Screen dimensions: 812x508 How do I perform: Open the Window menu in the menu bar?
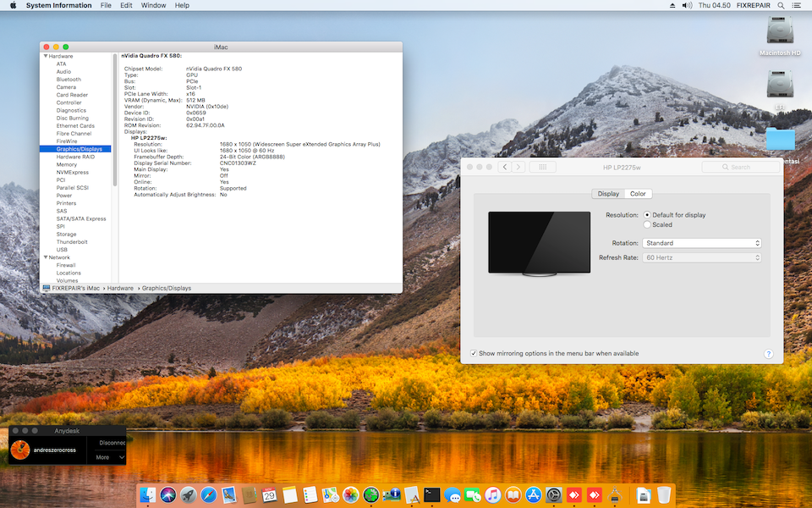[x=153, y=5]
